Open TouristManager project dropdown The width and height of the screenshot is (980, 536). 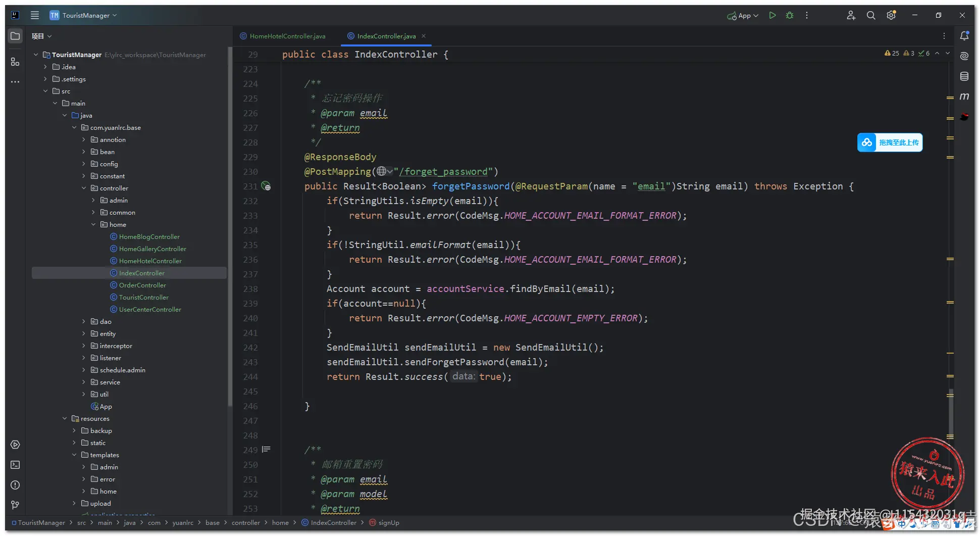click(x=83, y=15)
